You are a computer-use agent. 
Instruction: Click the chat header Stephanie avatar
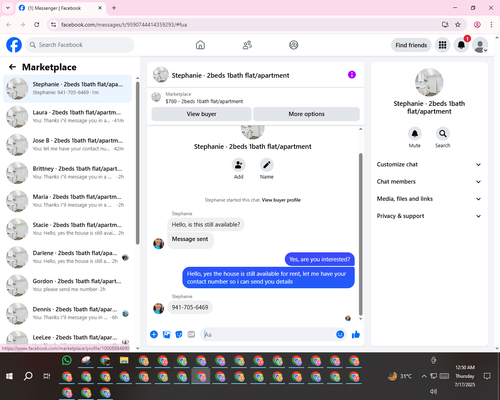[x=161, y=75]
